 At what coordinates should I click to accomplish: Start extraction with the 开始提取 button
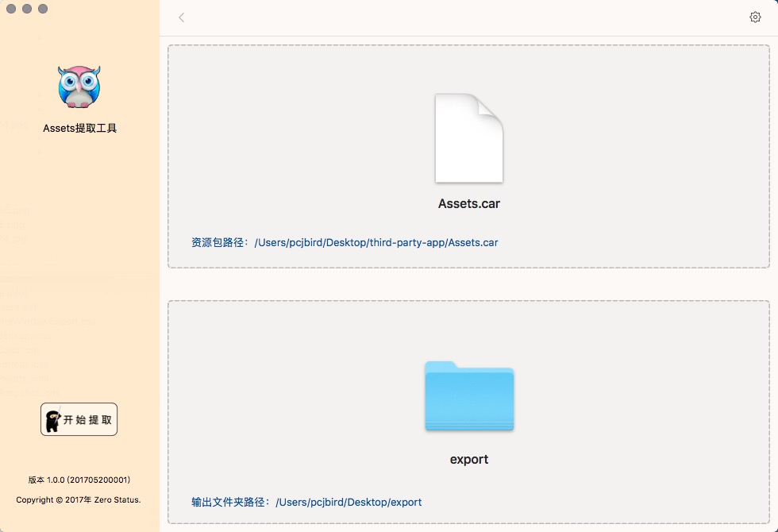79,419
